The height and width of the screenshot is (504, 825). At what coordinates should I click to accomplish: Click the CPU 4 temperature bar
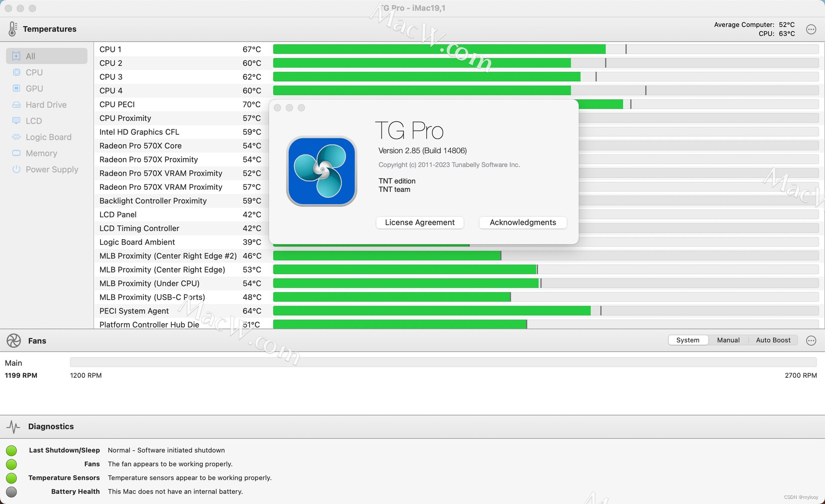pyautogui.click(x=546, y=91)
